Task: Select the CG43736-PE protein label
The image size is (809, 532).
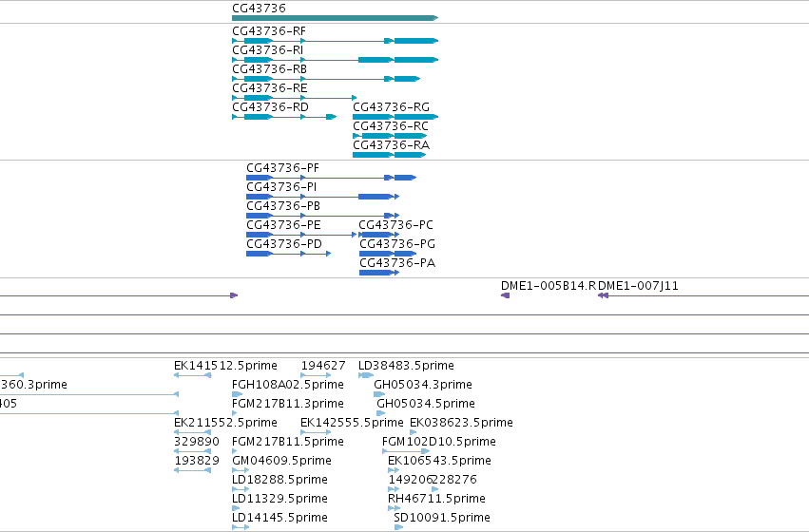Action: click(284, 225)
